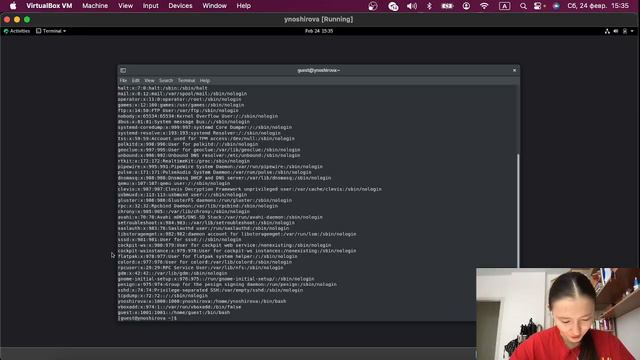Open the Help menu in the macOS menu bar
Viewport: 640px width, 360px height.
243,6
